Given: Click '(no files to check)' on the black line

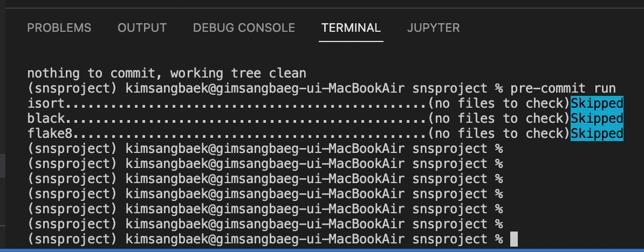Looking at the screenshot, I should [499, 118].
